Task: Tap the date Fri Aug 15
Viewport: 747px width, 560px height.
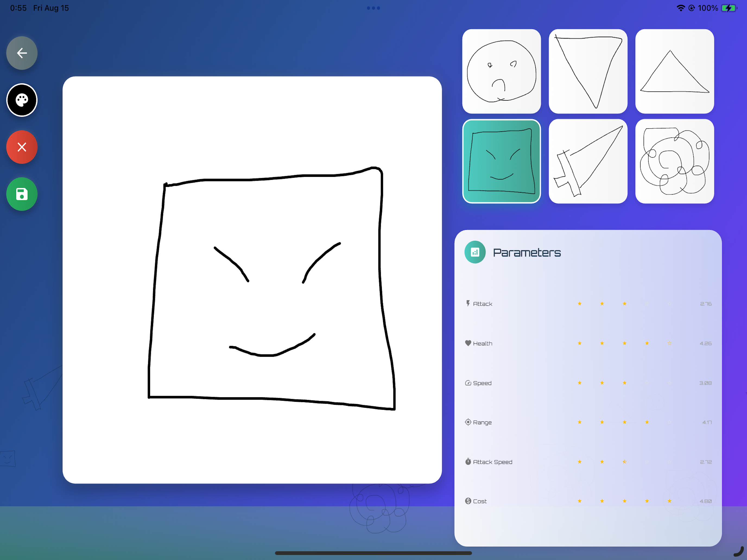Action: 51,8
